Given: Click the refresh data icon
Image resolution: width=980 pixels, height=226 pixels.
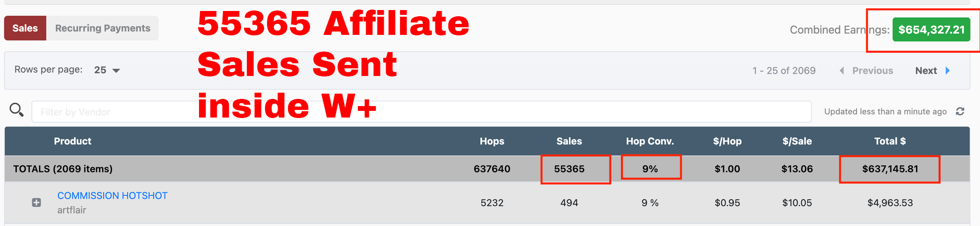Looking at the screenshot, I should [960, 111].
